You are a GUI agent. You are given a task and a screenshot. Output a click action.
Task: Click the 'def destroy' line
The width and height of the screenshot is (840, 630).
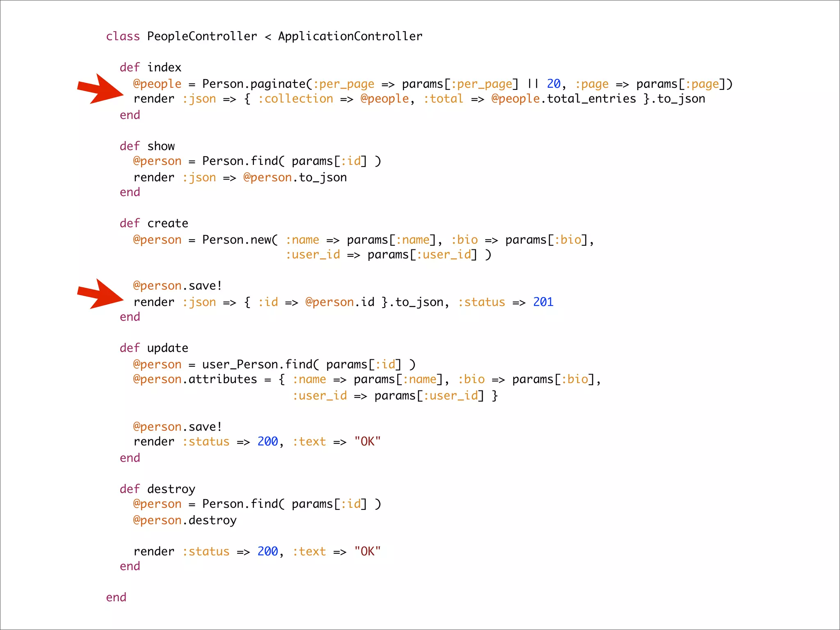(157, 489)
